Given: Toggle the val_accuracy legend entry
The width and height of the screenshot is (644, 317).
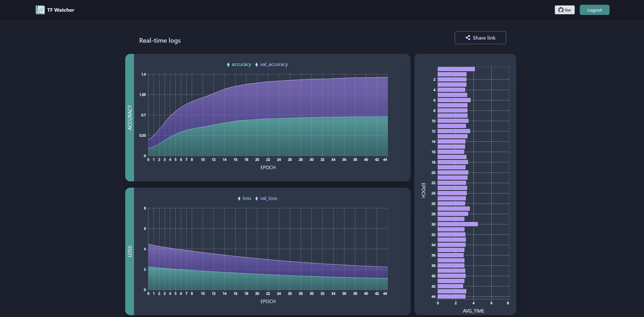Looking at the screenshot, I should point(271,64).
